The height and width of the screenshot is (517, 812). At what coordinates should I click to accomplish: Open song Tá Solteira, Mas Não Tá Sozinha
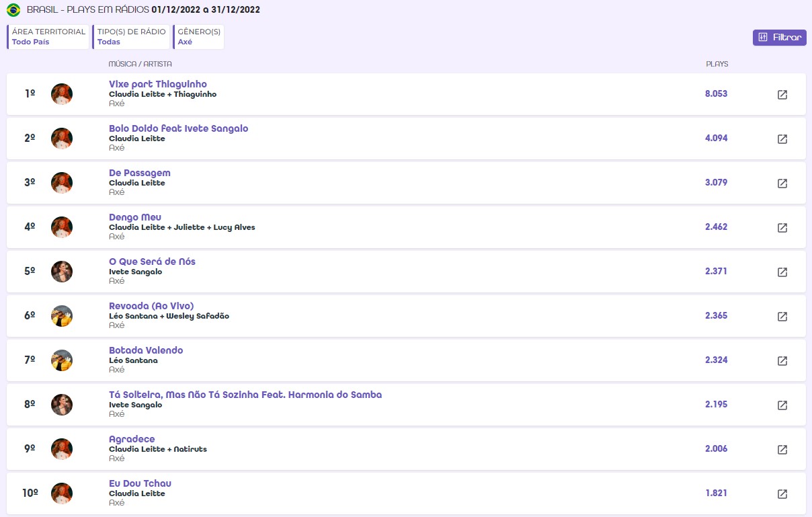(x=245, y=395)
